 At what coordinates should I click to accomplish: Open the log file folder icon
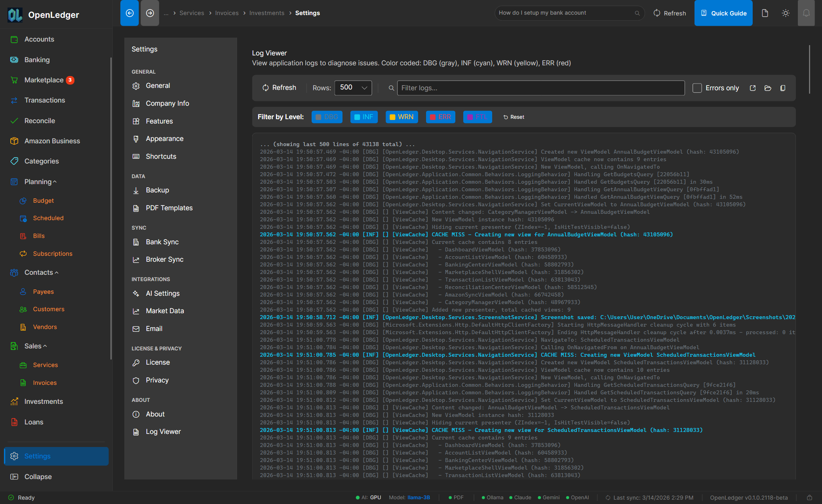click(768, 88)
